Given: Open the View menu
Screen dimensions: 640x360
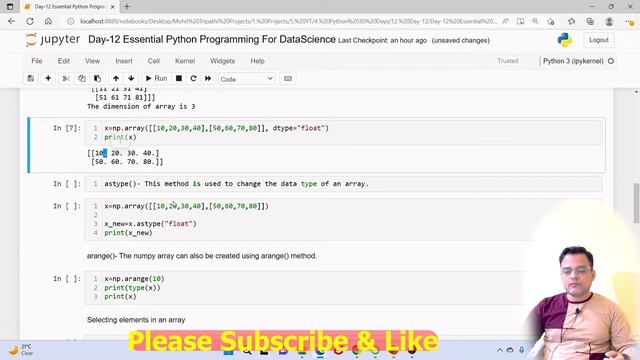Looking at the screenshot, I should (x=92, y=61).
